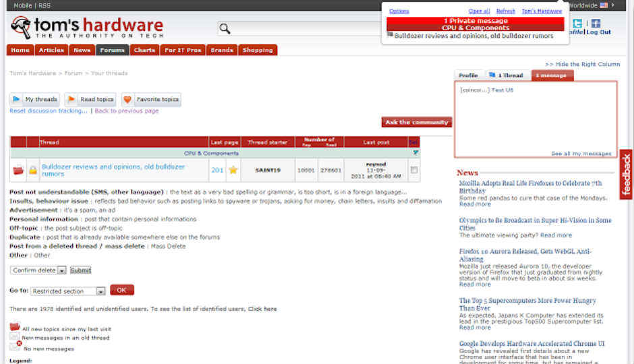Click Back to previous page link

tap(127, 111)
